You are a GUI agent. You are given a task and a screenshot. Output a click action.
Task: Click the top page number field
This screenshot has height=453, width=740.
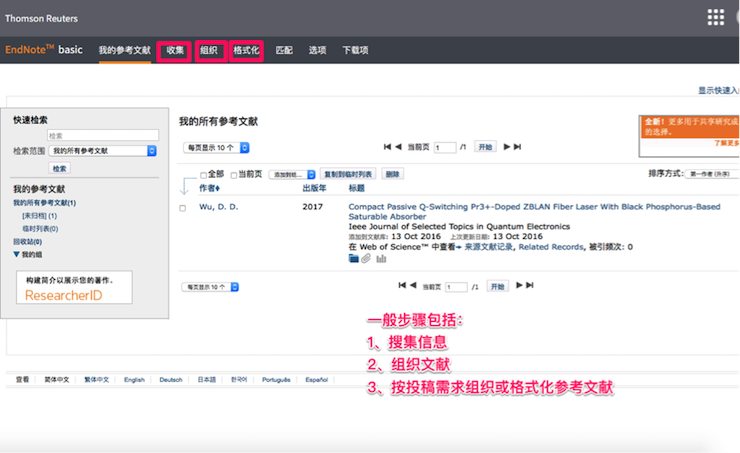(x=445, y=147)
